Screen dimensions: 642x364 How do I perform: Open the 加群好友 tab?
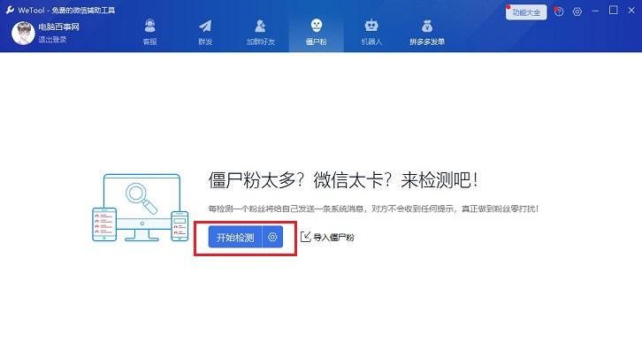260,33
